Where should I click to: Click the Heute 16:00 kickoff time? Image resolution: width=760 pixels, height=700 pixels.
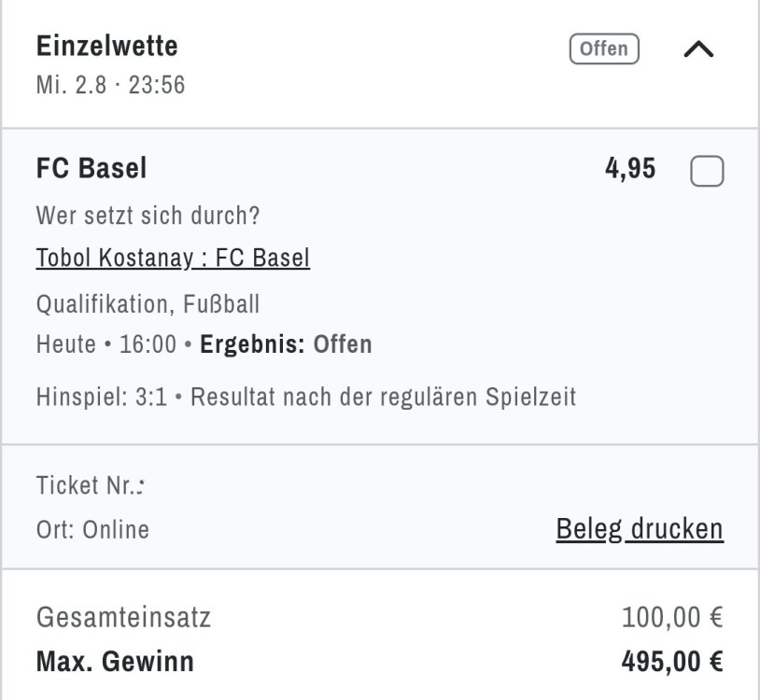pos(106,344)
